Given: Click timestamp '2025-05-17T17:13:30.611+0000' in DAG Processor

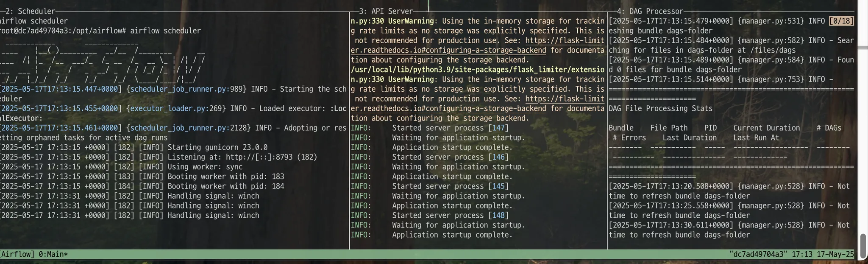Looking at the screenshot, I should coord(671,225).
